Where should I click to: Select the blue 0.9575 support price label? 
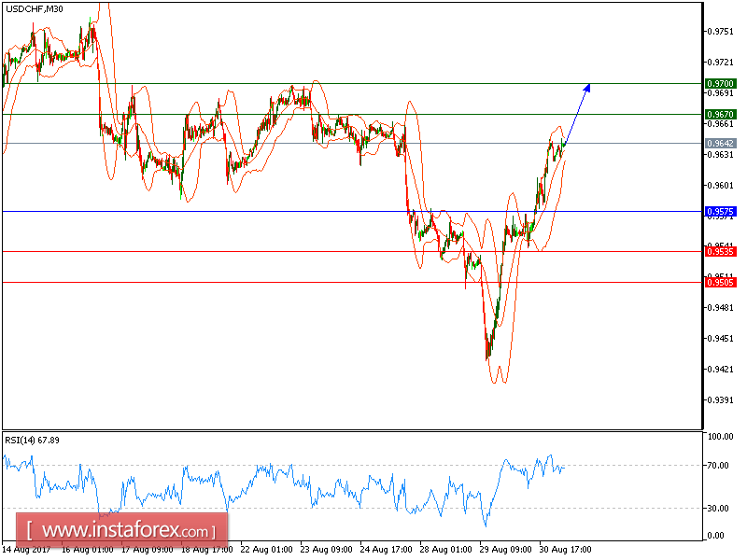click(719, 213)
